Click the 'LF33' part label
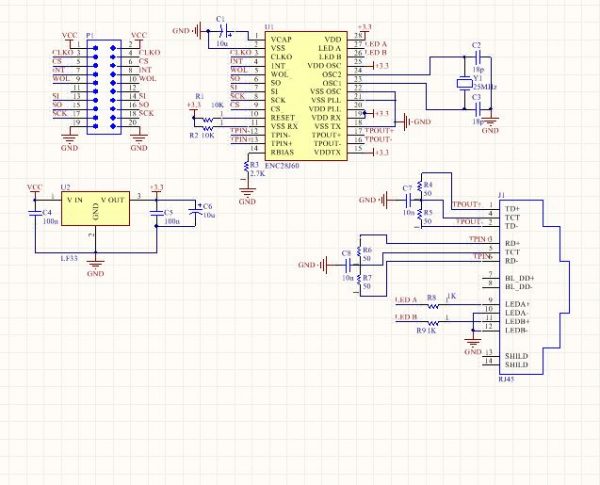This screenshot has width=600, height=485. point(69,258)
